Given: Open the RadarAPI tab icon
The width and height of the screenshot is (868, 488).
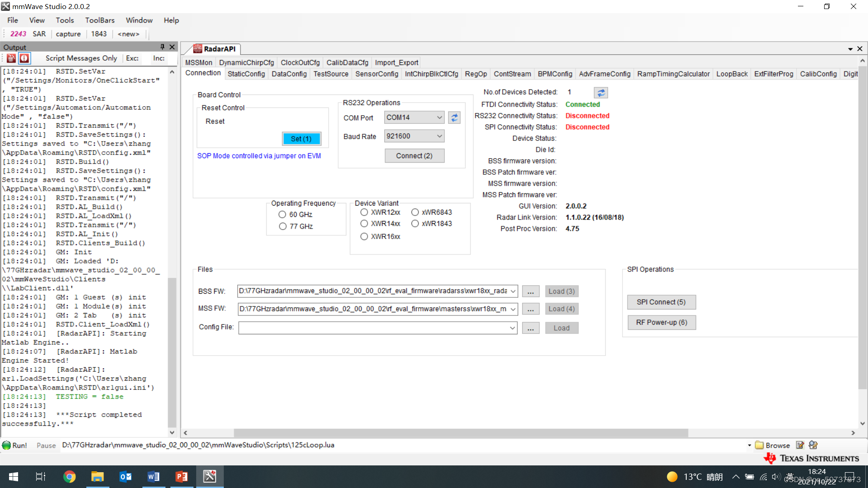Looking at the screenshot, I should 198,49.
